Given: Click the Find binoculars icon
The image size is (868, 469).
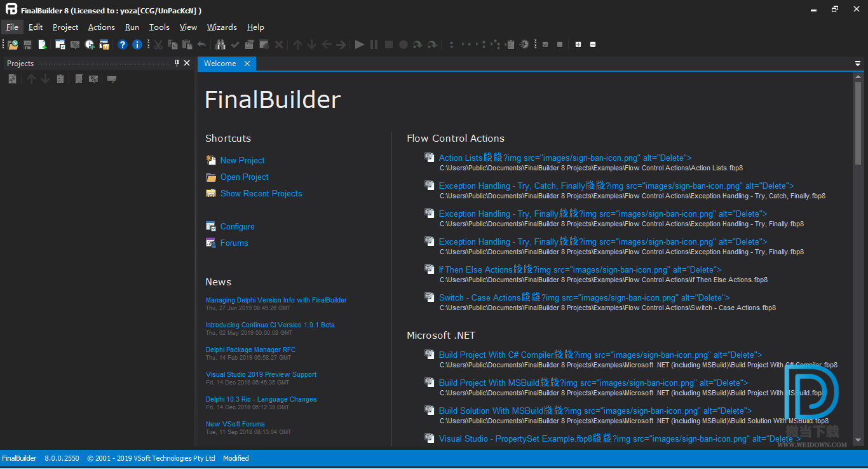Looking at the screenshot, I should tap(220, 44).
